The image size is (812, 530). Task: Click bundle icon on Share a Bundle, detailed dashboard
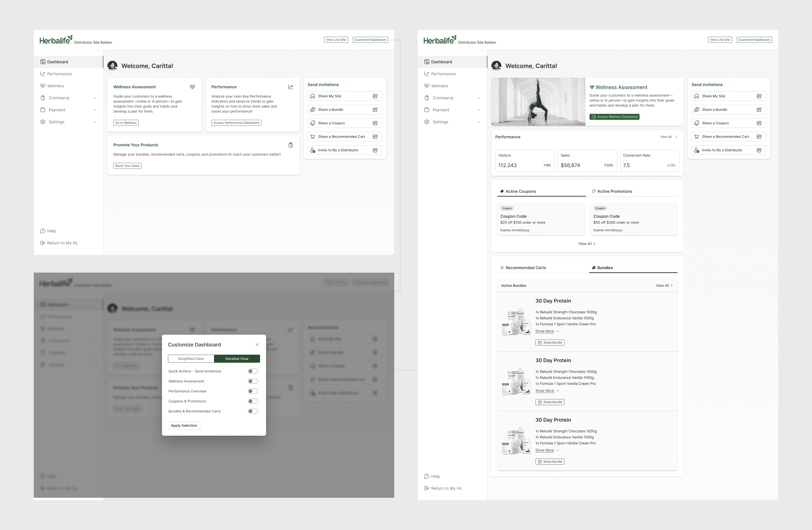[696, 109]
